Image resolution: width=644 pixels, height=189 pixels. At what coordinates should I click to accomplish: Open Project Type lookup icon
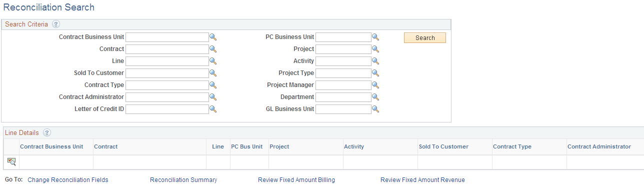375,73
